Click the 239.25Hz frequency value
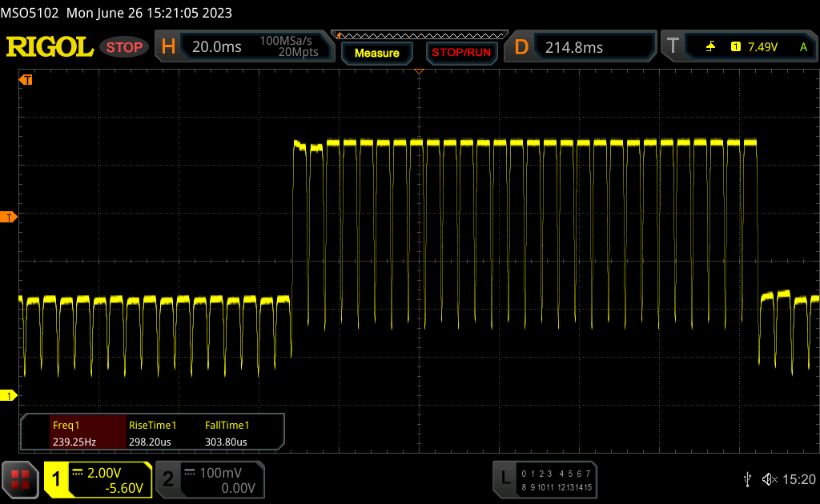820x504 pixels. tap(74, 442)
